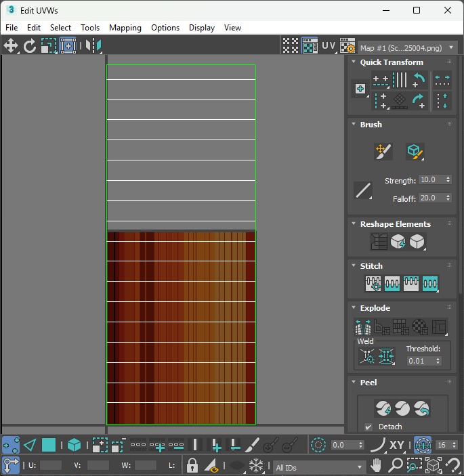Activate the Freeform Mode tool
The height and width of the screenshot is (476, 464).
click(68, 46)
